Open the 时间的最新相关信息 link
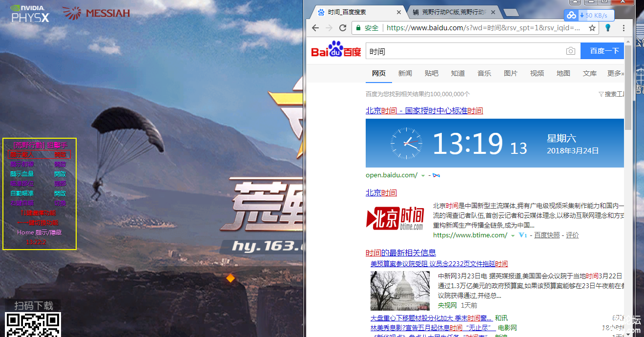644x337 pixels. coord(401,253)
